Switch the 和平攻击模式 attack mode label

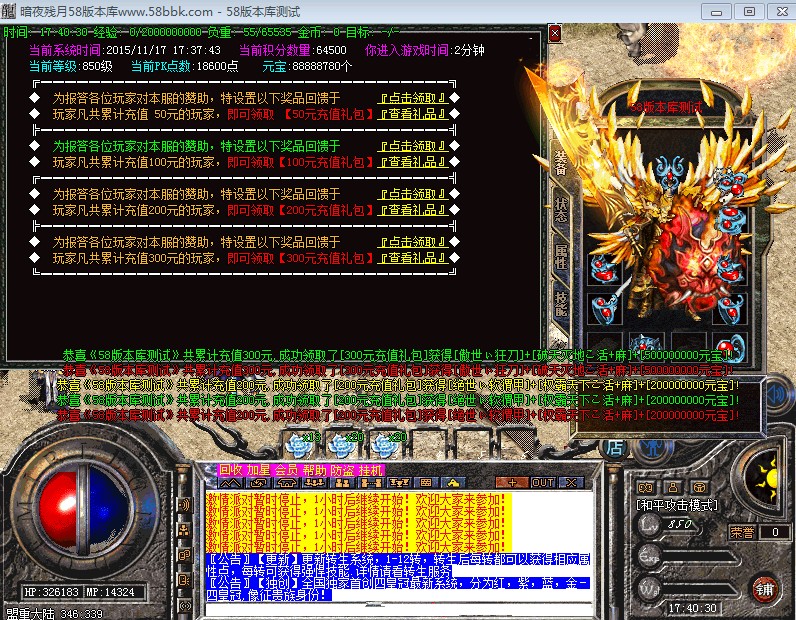coord(677,505)
